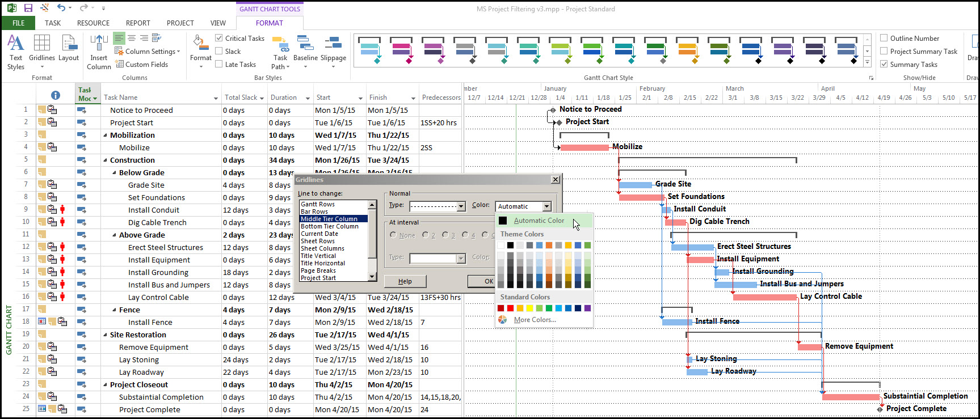Collapse the Construction summary task
Viewport: 980px width, 419px height.
click(105, 160)
